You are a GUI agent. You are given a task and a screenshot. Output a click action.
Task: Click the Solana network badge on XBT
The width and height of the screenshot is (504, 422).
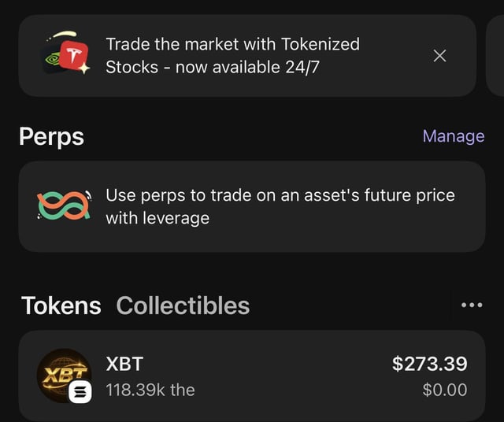[x=81, y=392]
